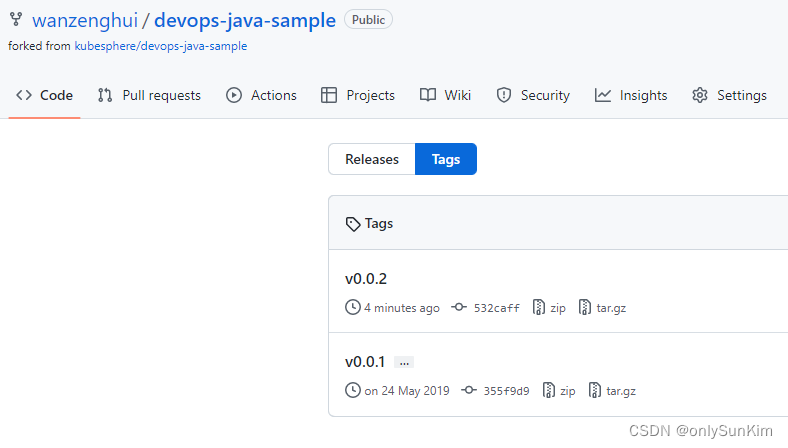View commit 355f9d9
Screen dimensions: 788x448
[x=506, y=391]
